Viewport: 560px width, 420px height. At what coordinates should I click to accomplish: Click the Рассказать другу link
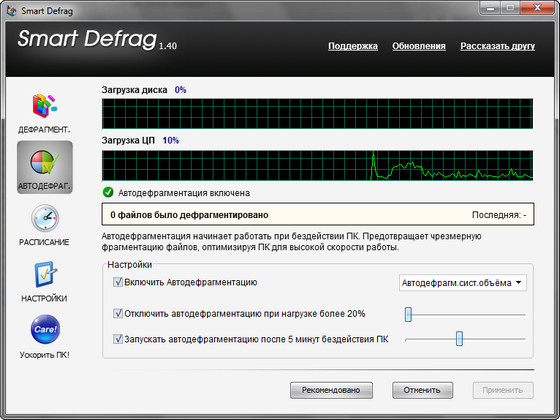pyautogui.click(x=498, y=46)
